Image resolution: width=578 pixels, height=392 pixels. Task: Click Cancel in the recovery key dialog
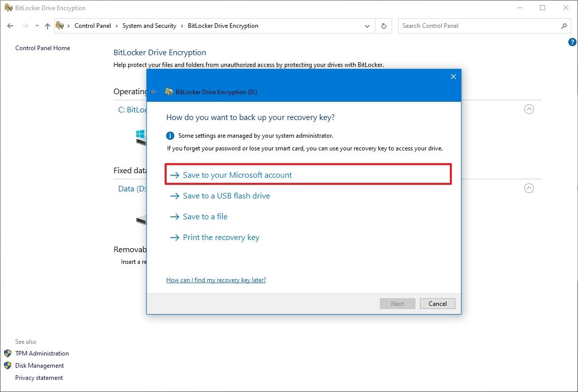click(437, 303)
